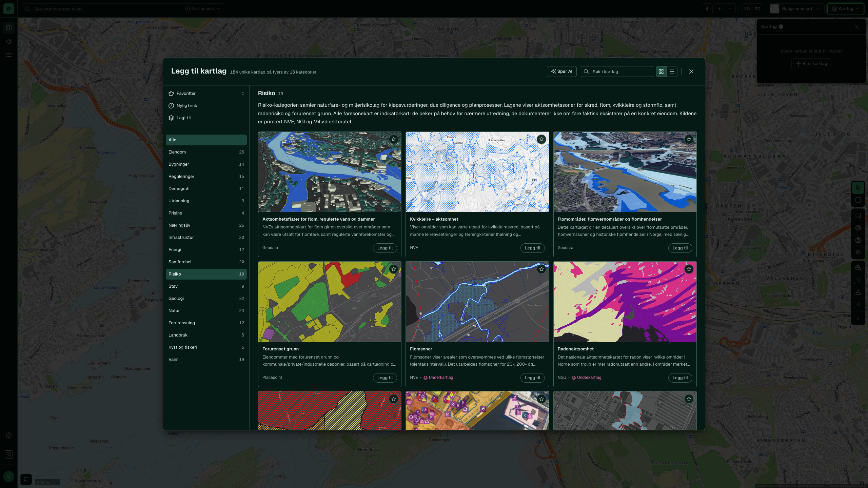Switch to grid view layout

[x=661, y=72]
